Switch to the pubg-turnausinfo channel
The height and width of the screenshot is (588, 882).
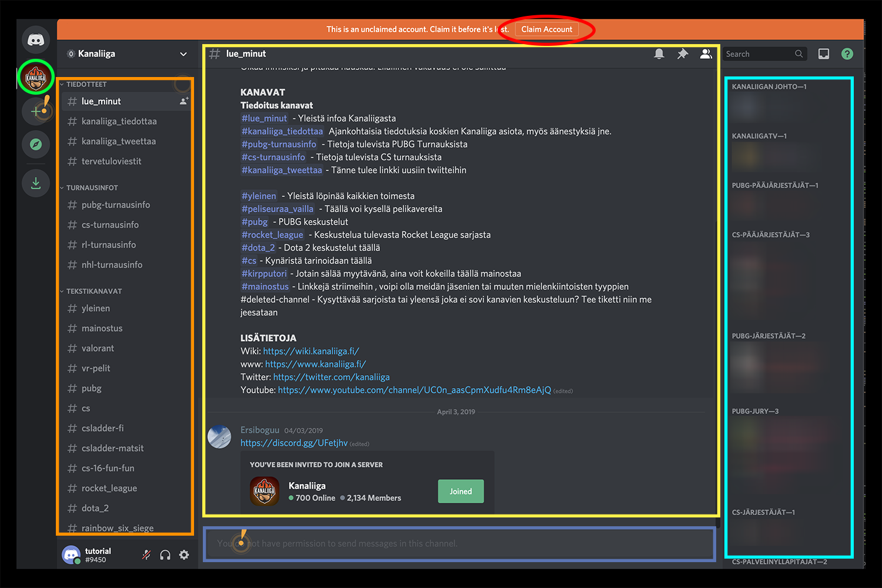click(x=115, y=205)
